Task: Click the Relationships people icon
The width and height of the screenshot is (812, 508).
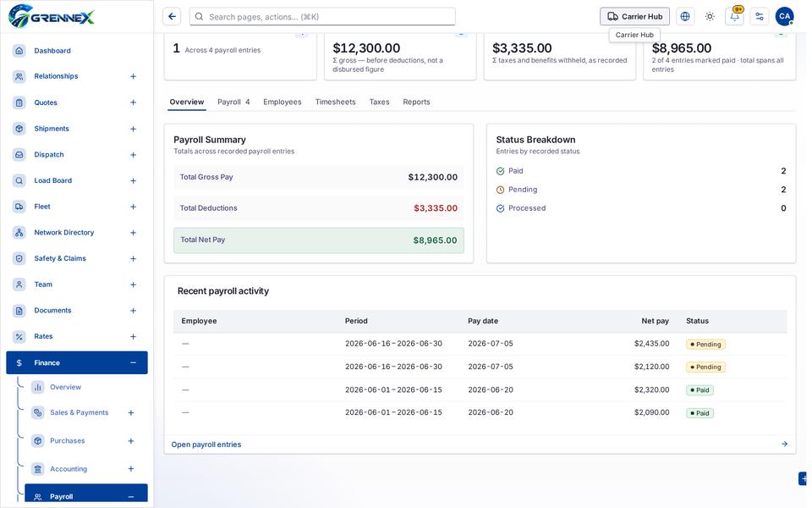Action: pos(19,76)
